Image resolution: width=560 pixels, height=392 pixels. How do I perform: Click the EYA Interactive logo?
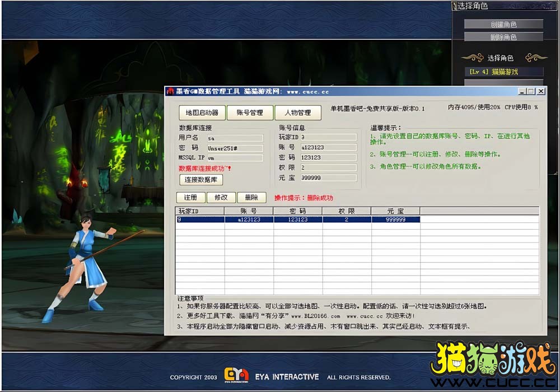coord(236,375)
